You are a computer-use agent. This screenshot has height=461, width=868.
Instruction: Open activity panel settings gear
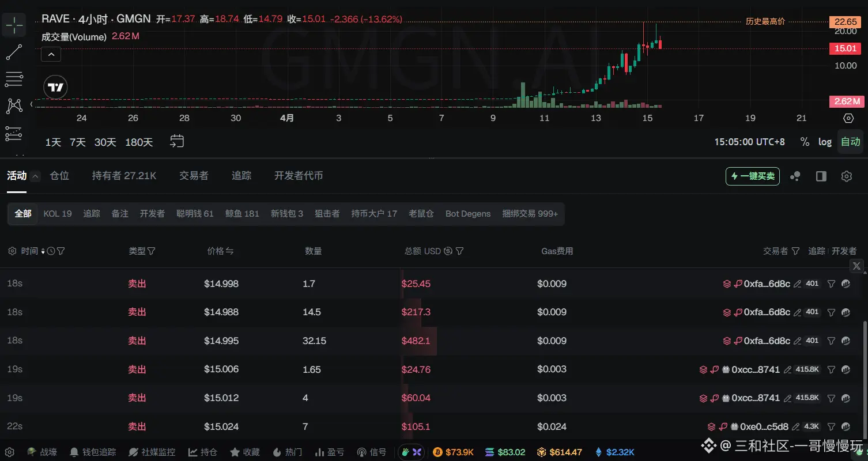coord(847,176)
